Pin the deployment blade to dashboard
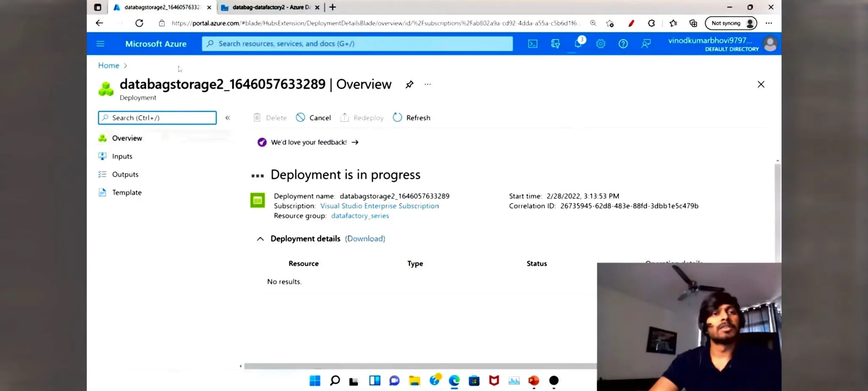This screenshot has height=391, width=868. point(409,84)
